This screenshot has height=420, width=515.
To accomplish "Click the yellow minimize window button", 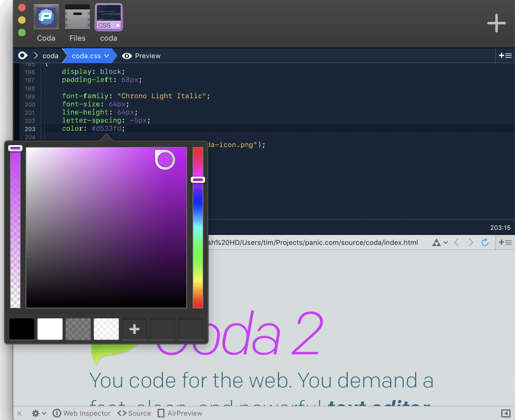I will tap(22, 20).
